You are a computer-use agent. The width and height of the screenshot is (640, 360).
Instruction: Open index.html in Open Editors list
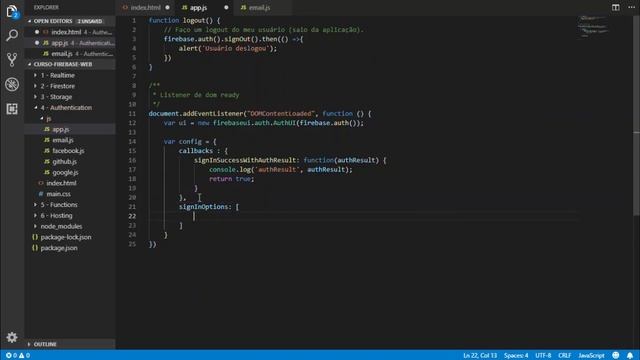pyautogui.click(x=70, y=32)
